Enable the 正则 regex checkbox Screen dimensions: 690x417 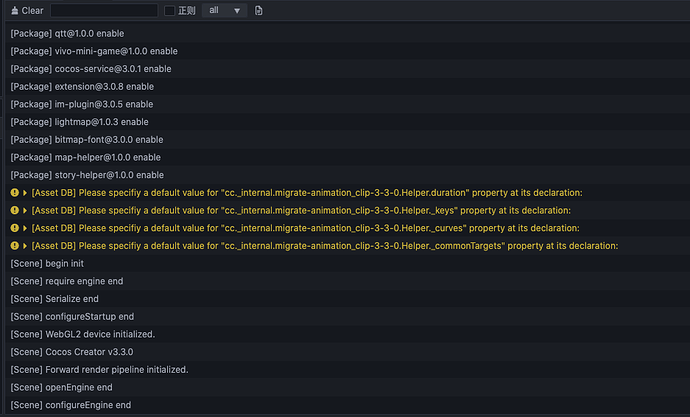(169, 10)
